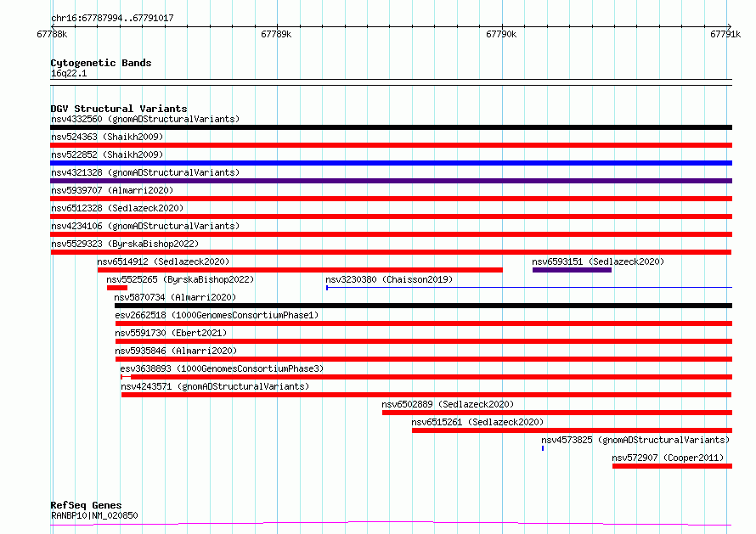Select the purple nsv6593151 variant bar
This screenshot has width=756, height=534.
572,270
